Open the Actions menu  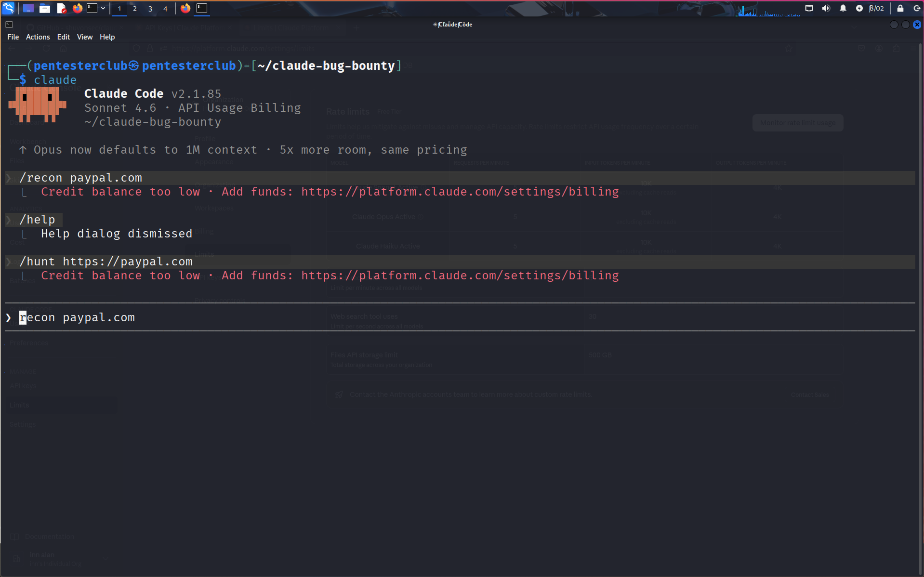coord(38,37)
